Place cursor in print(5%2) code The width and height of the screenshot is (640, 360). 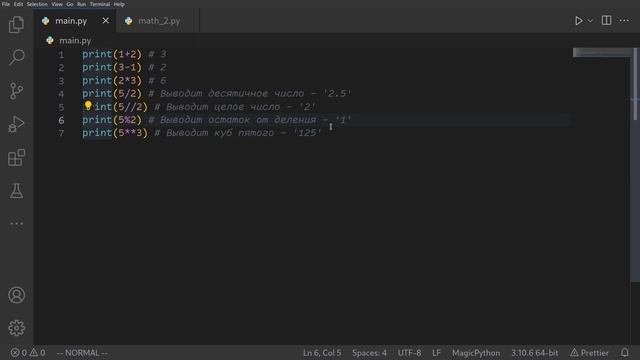[x=112, y=120]
